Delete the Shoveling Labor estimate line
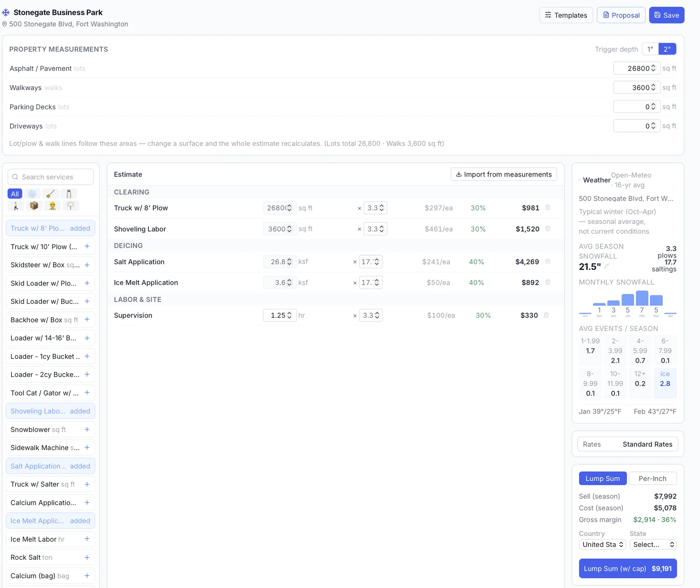The height and width of the screenshot is (588, 700). click(548, 229)
